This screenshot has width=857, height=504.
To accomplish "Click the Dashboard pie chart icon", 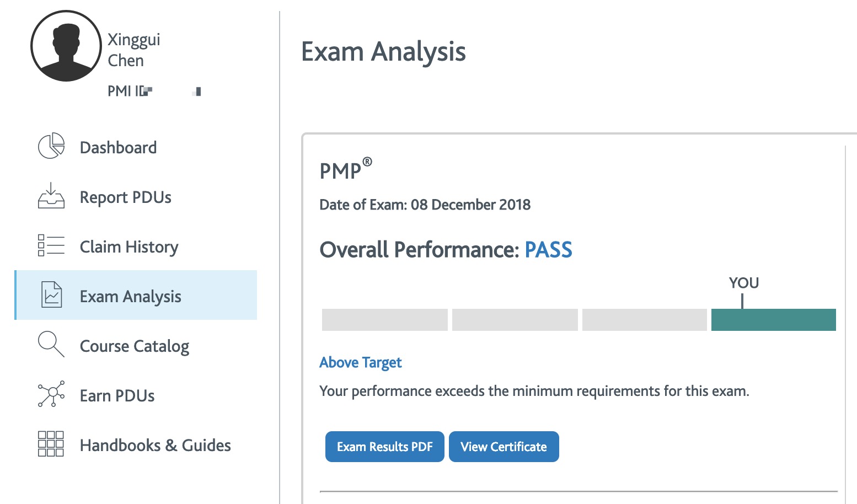I will point(51,146).
